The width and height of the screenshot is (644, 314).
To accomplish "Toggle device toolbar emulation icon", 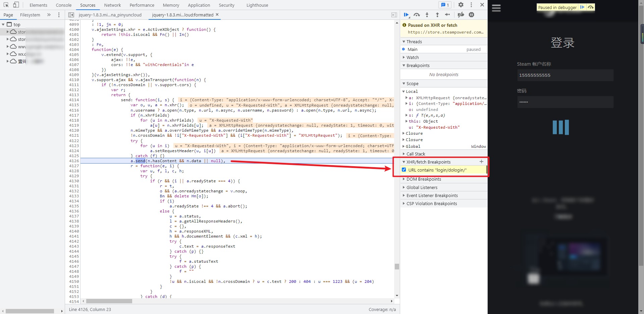I will [16, 5].
